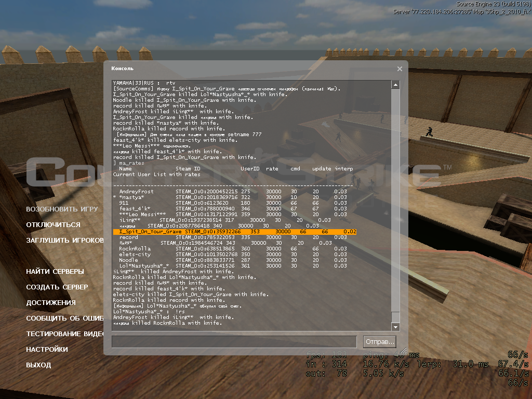Screen dimensions: 532x399
Task: Click the 'Steam ID' column header
Action: click(188, 169)
